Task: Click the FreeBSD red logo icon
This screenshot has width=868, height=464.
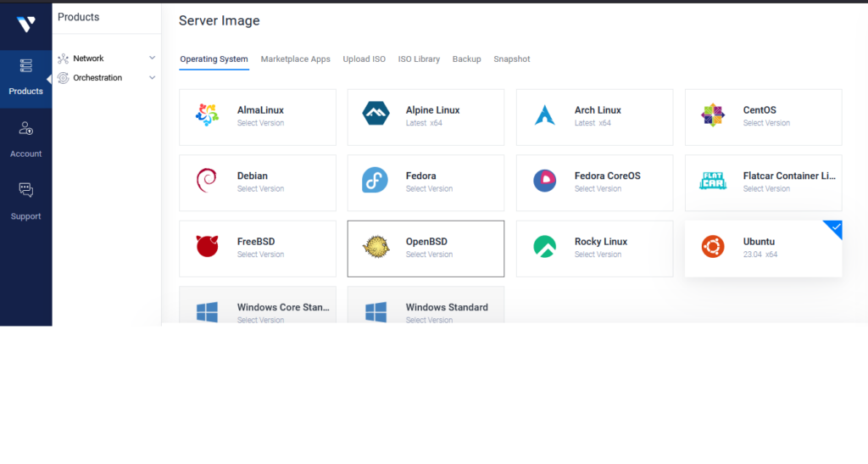Action: [207, 246]
